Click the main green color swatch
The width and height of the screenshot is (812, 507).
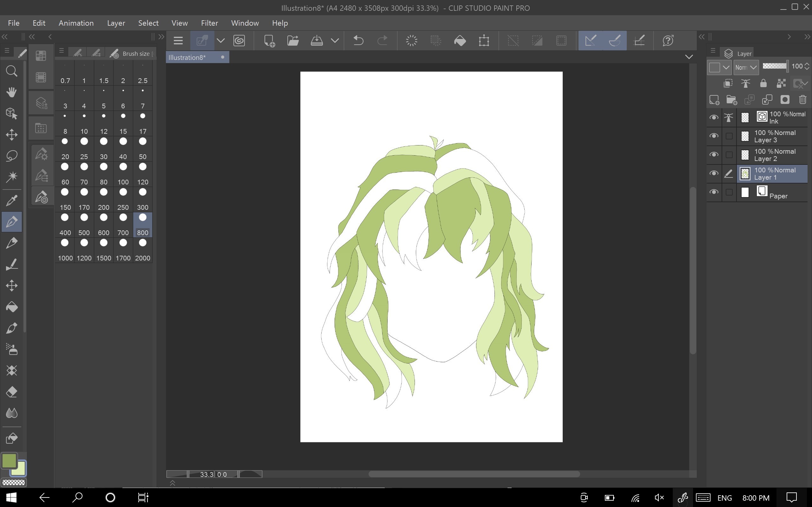9,461
